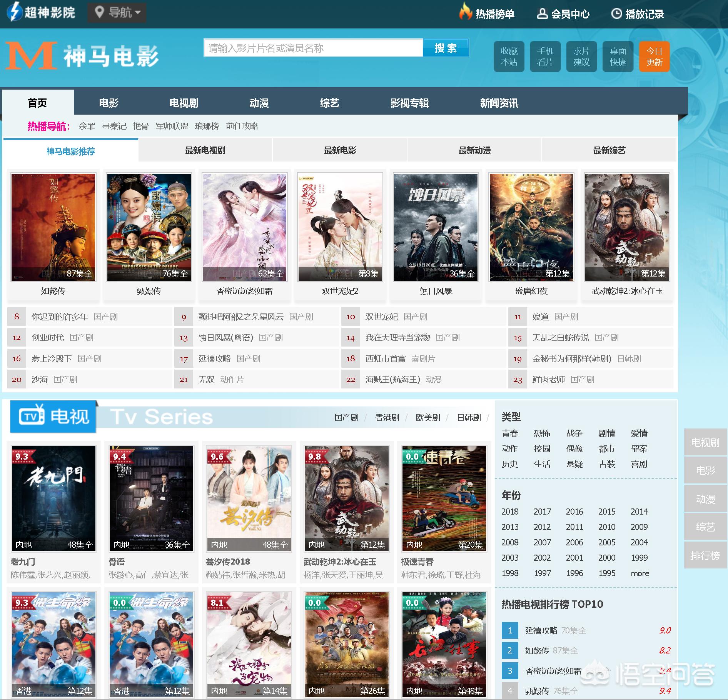This screenshot has width=728, height=700.
Task: Click the clock icon for 播放记录
Action: click(618, 13)
